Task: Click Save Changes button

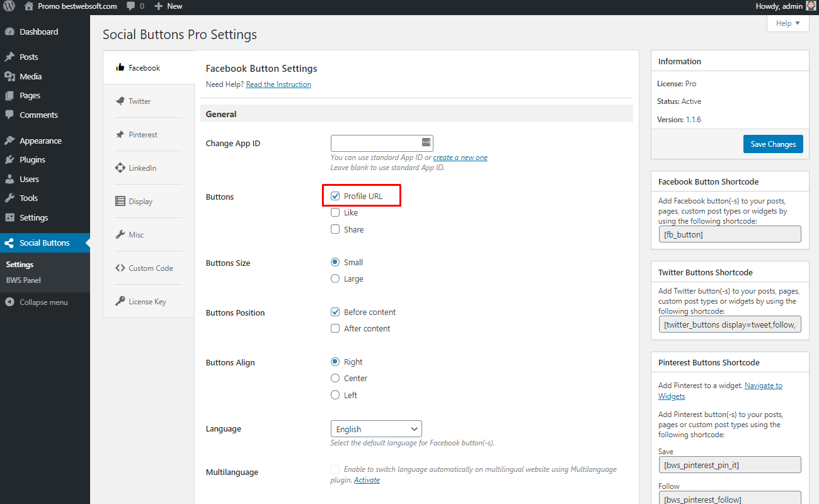Action: (773, 144)
